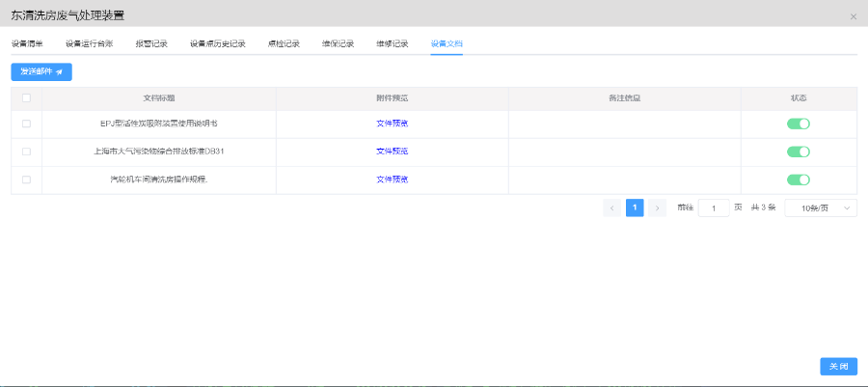Screen dimensions: 868x387
Task: Disable the status switch for EPJ型活性炭 document
Action: coord(798,124)
